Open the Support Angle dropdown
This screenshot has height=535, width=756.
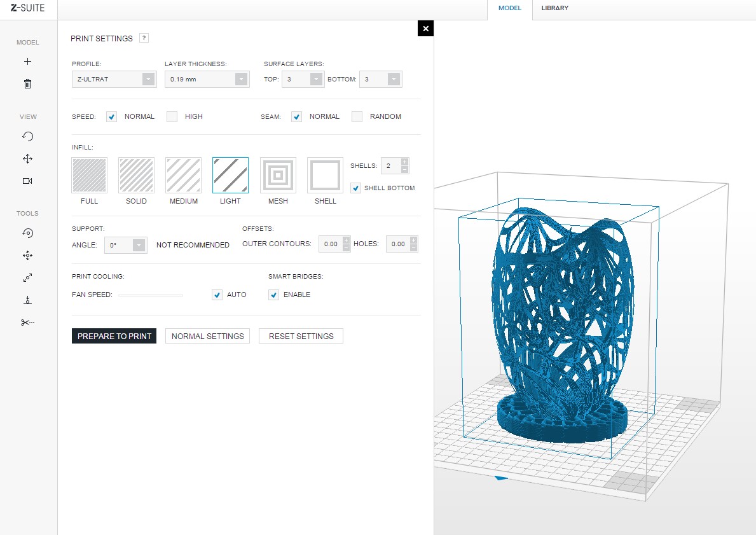(x=125, y=245)
